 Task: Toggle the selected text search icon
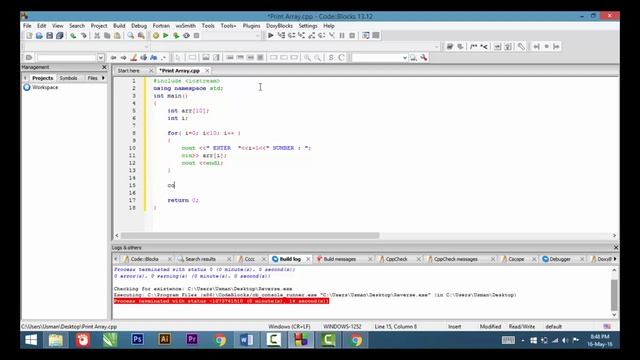(x=144, y=58)
